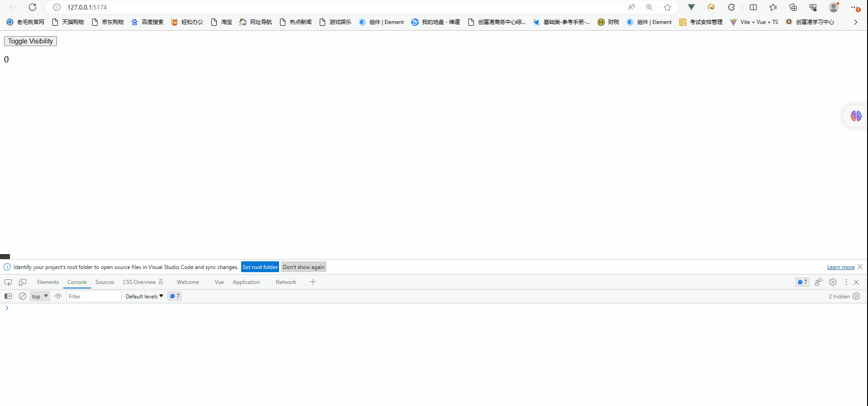Screen dimensions: 868x406
Task: Open DevTools settings gear icon
Action: coord(833,282)
